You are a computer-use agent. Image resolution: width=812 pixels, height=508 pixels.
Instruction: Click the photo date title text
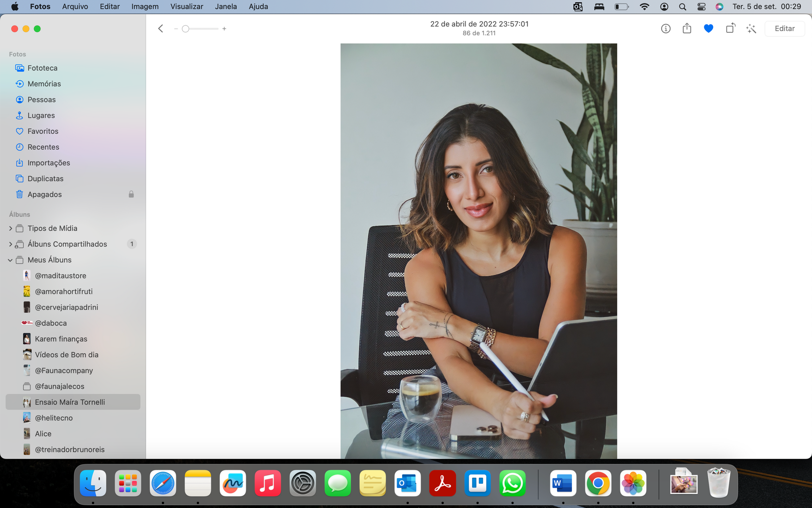coord(479,24)
